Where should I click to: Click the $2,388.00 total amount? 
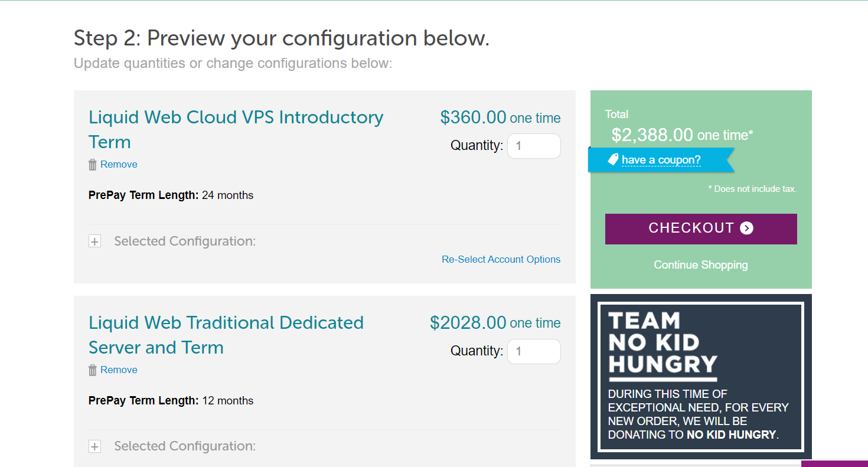[x=652, y=135]
